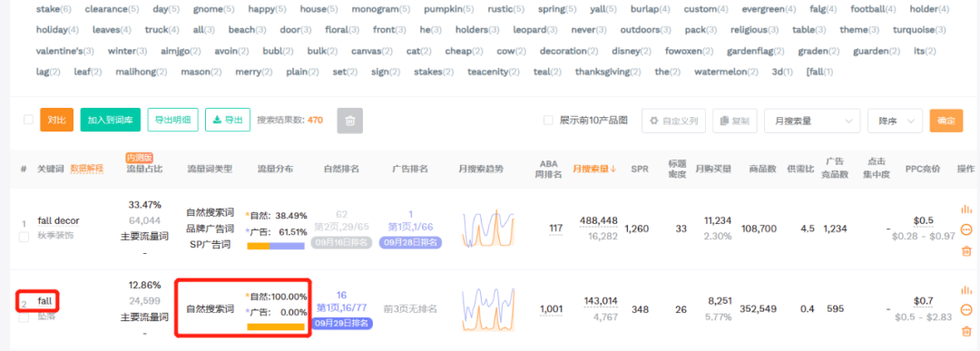
Task: Open the 数据解释 link
Action: pos(87,169)
